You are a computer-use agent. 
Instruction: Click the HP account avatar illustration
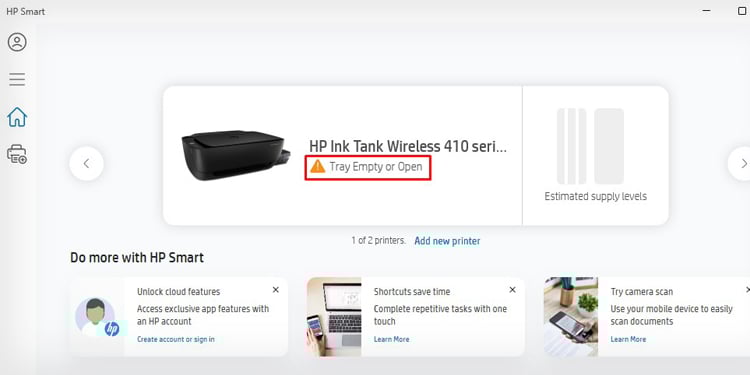tap(97, 317)
